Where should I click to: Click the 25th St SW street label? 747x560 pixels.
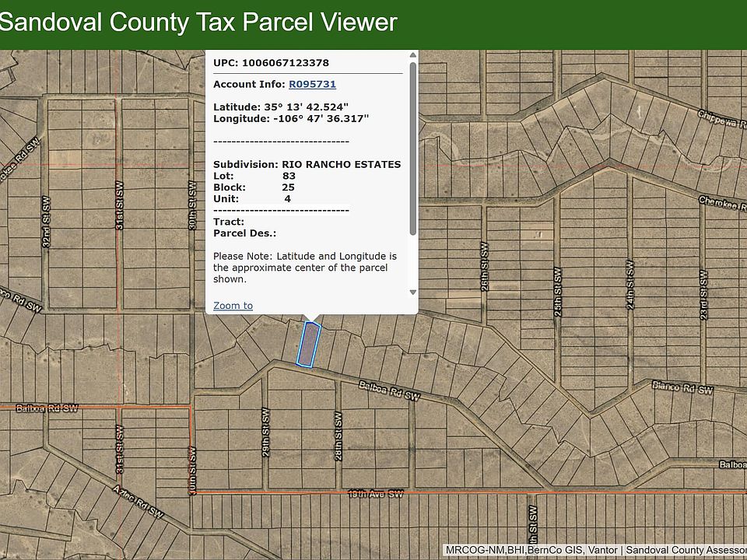(x=558, y=292)
